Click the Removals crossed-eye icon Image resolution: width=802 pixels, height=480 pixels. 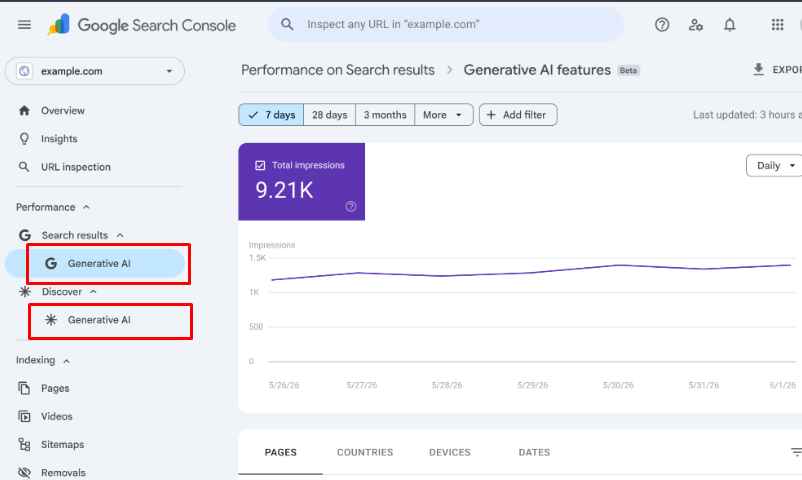click(24, 473)
